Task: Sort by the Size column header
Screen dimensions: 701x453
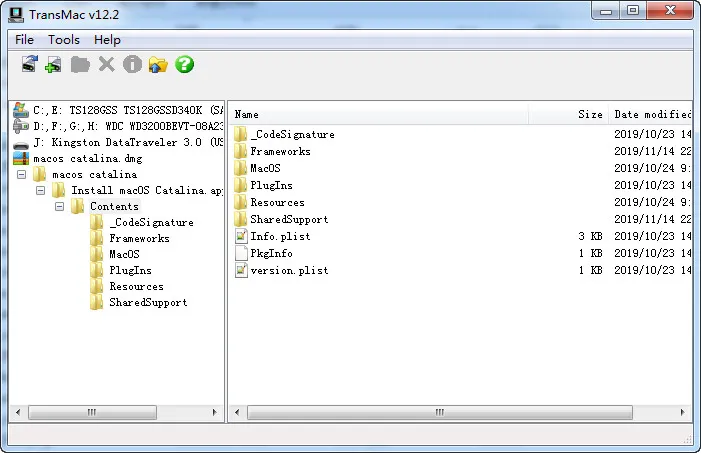Action: click(569, 114)
